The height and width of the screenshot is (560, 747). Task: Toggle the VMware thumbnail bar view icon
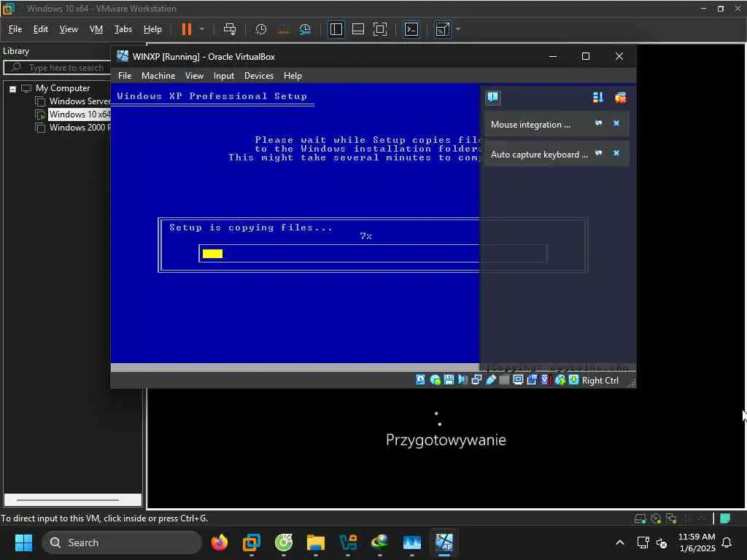point(357,29)
